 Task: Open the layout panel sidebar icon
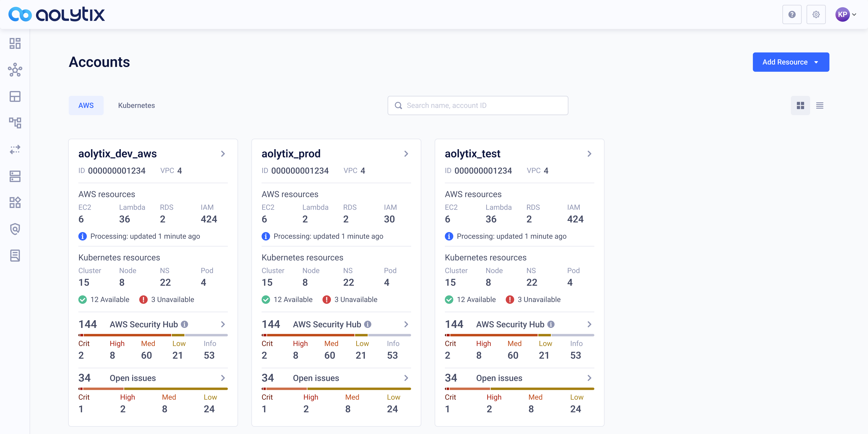click(x=15, y=97)
